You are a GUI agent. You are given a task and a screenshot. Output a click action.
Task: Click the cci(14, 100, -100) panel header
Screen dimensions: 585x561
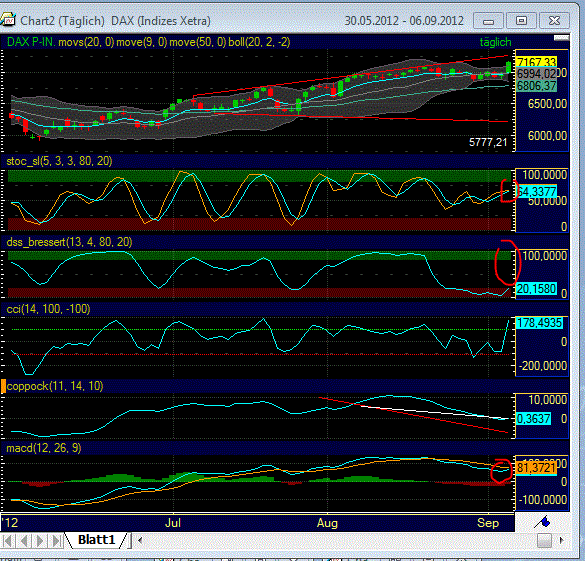[x=48, y=309]
